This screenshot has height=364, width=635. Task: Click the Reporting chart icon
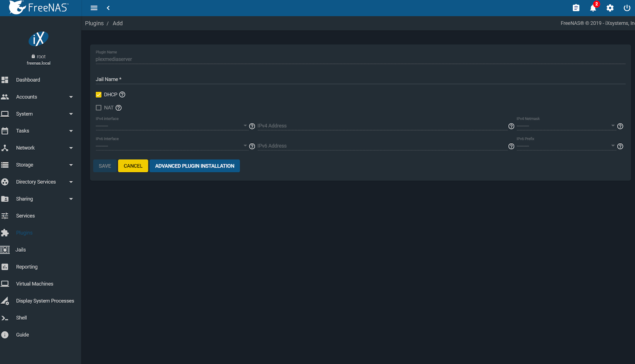click(x=5, y=267)
